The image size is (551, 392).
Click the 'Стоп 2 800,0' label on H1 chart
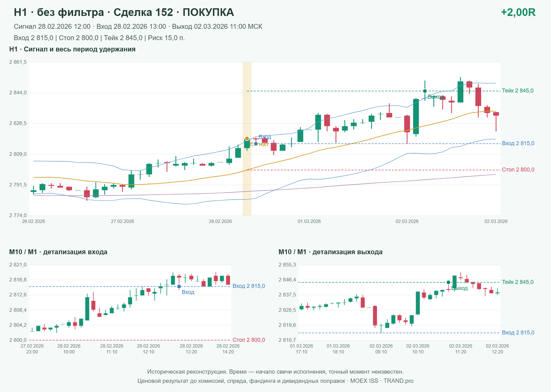pos(518,170)
